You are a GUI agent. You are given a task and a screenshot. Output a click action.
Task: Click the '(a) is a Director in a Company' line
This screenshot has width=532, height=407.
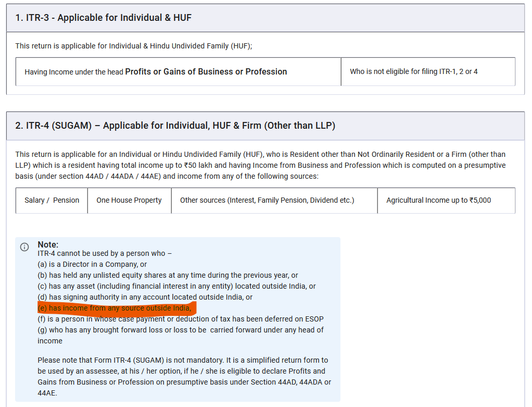click(x=92, y=264)
